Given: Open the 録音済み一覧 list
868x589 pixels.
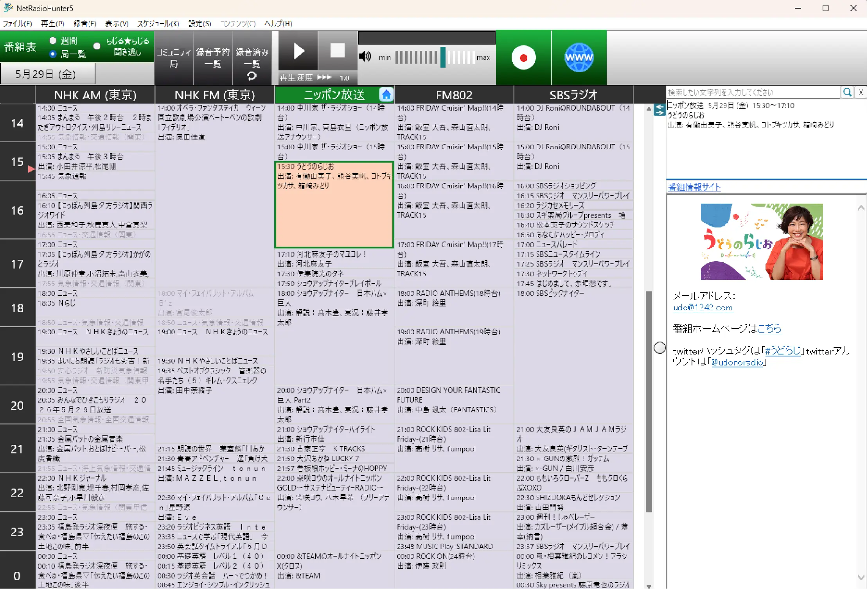Looking at the screenshot, I should (252, 57).
